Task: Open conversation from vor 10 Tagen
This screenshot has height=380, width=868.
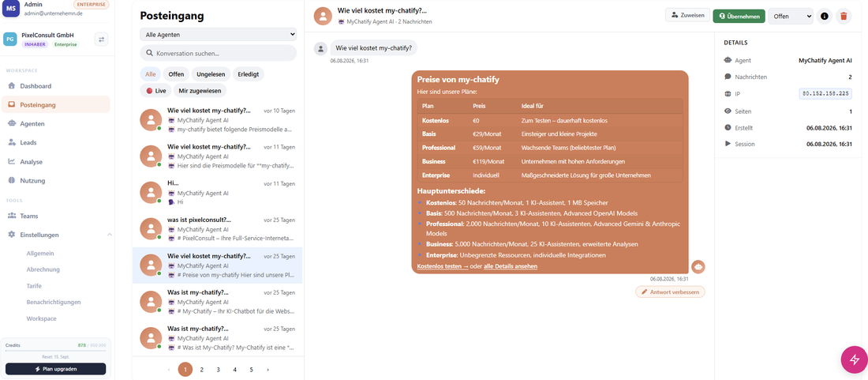Action: [218, 119]
